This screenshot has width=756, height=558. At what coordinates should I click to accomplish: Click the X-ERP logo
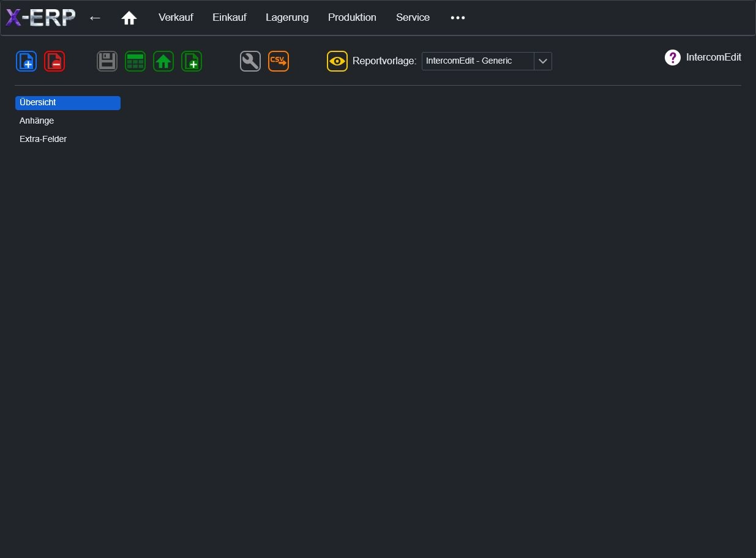tap(40, 18)
